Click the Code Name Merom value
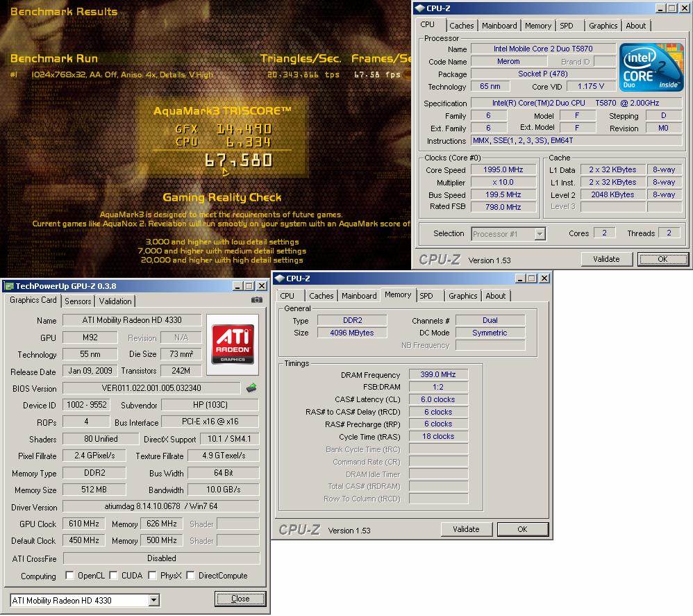Viewport: 693px width, 616px height. click(x=508, y=61)
